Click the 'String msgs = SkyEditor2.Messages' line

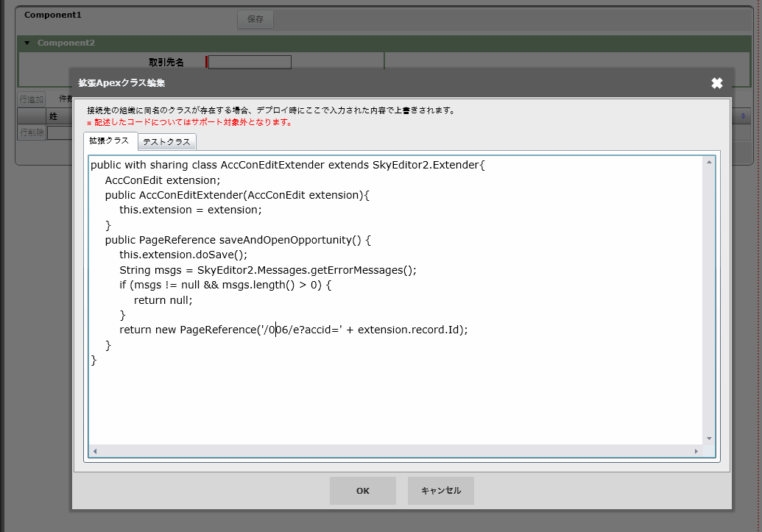pos(268,270)
